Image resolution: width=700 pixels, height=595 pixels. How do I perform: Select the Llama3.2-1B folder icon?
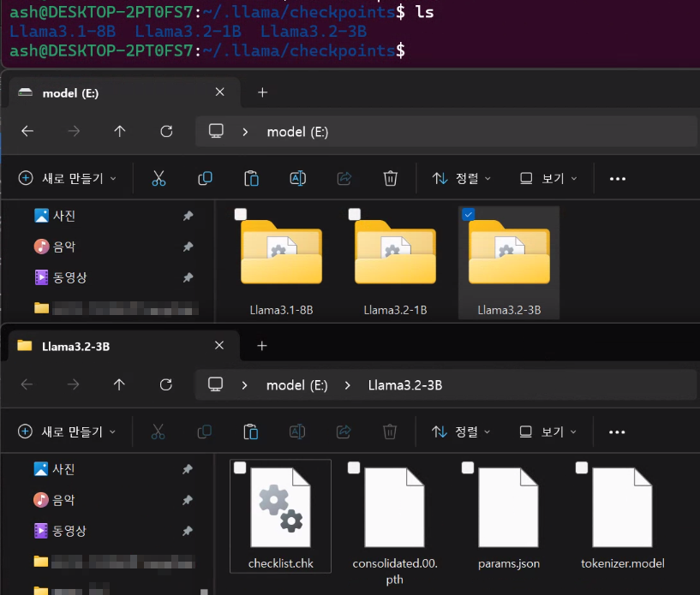pyautogui.click(x=395, y=253)
